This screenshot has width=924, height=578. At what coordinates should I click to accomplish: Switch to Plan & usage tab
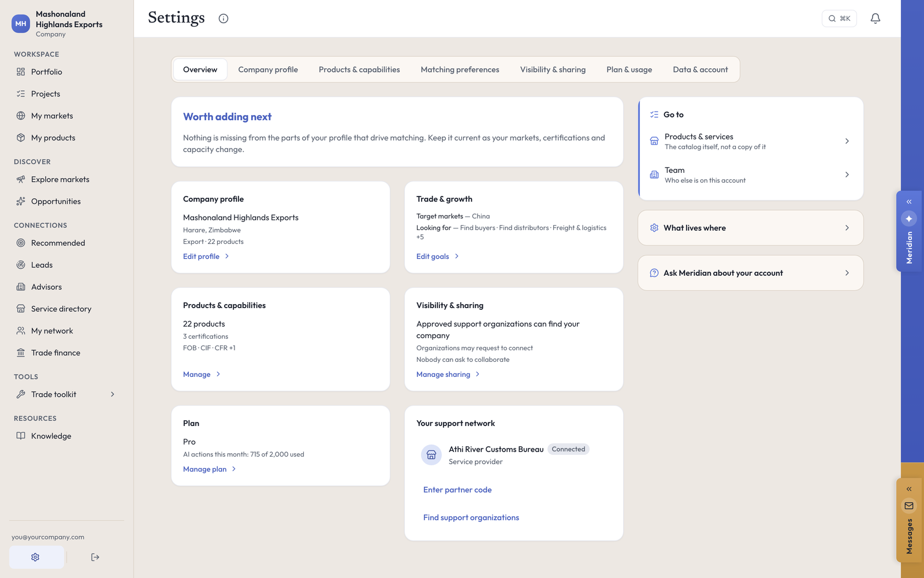[x=629, y=69]
